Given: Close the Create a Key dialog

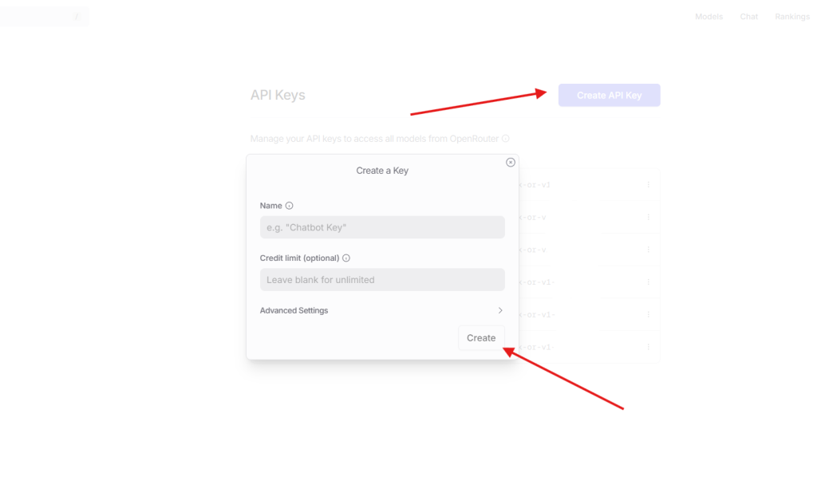Looking at the screenshot, I should [x=510, y=163].
